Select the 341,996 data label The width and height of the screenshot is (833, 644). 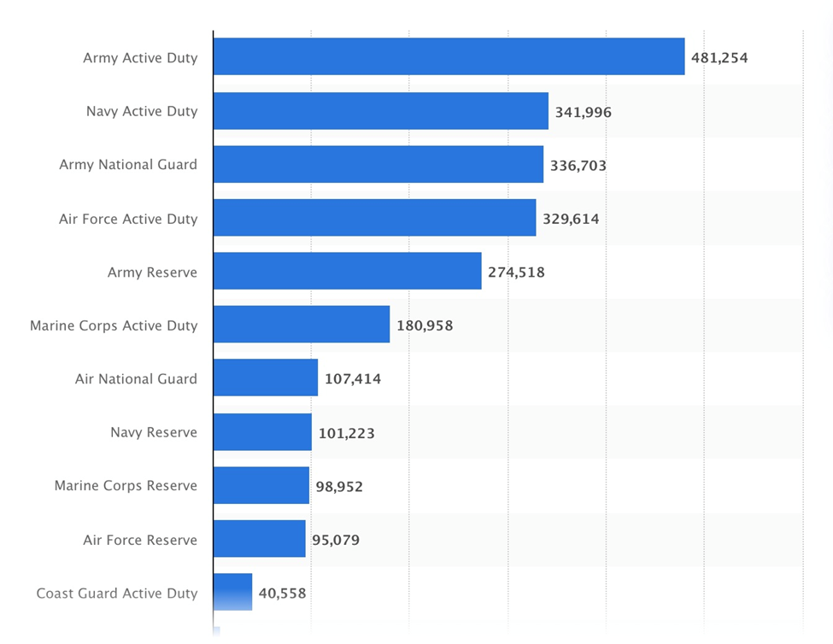[583, 112]
